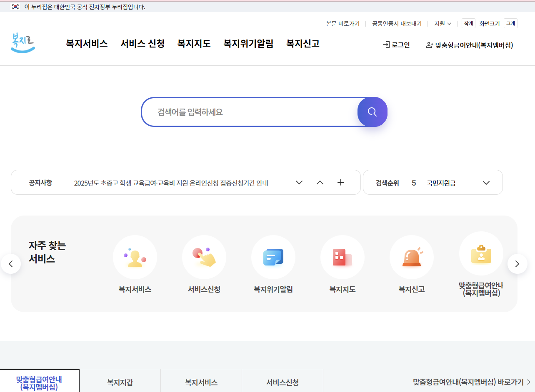Click the plus icon beside the notice banner
The width and height of the screenshot is (535, 392).
click(x=341, y=182)
